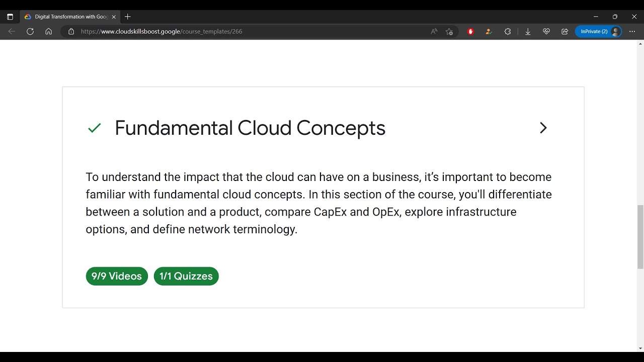Open the Extensions puzzle menu
Image resolution: width=644 pixels, height=362 pixels.
point(508,31)
